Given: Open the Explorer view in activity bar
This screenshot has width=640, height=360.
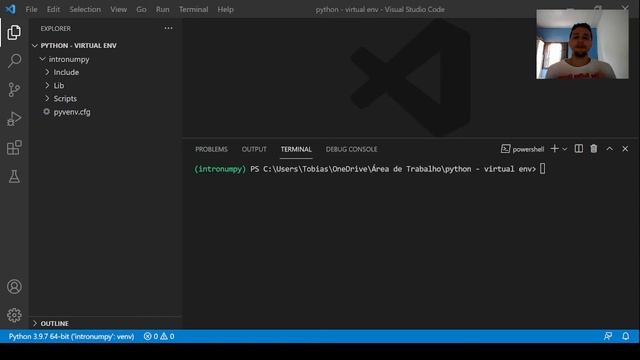Looking at the screenshot, I should (x=14, y=32).
